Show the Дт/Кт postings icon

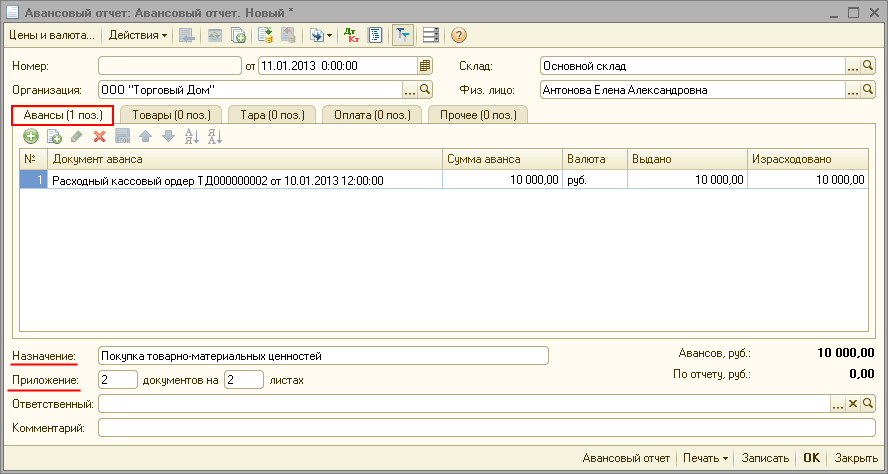click(352, 35)
